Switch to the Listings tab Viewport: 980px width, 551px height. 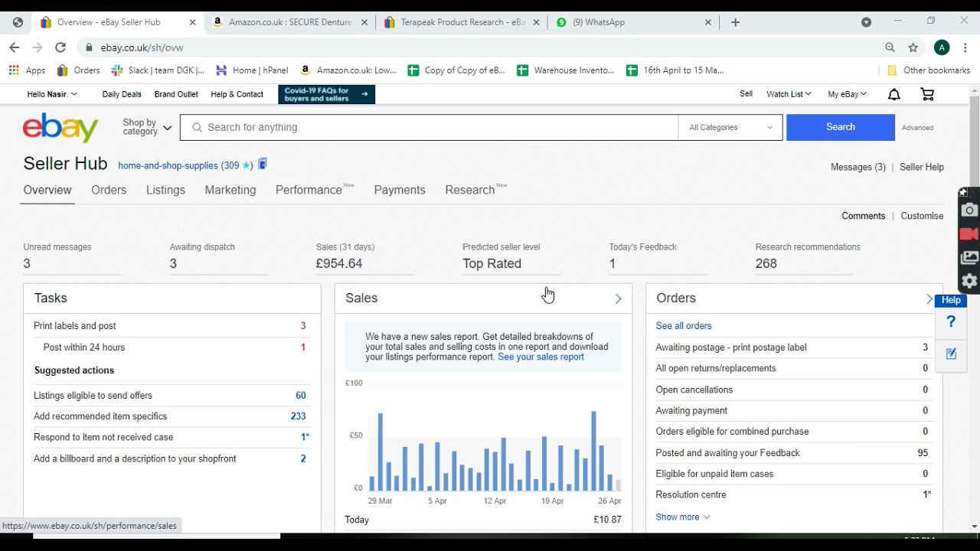click(165, 190)
